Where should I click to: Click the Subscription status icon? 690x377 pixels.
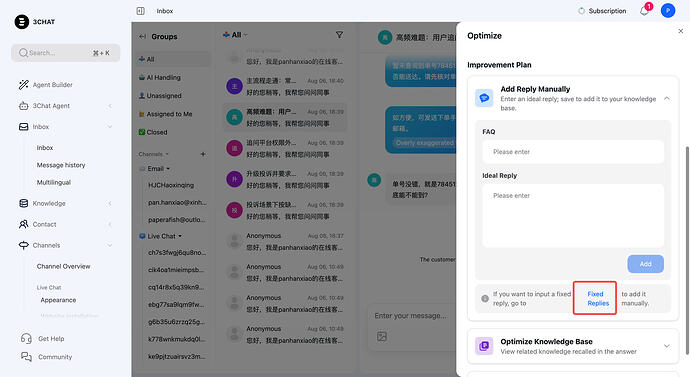point(581,11)
